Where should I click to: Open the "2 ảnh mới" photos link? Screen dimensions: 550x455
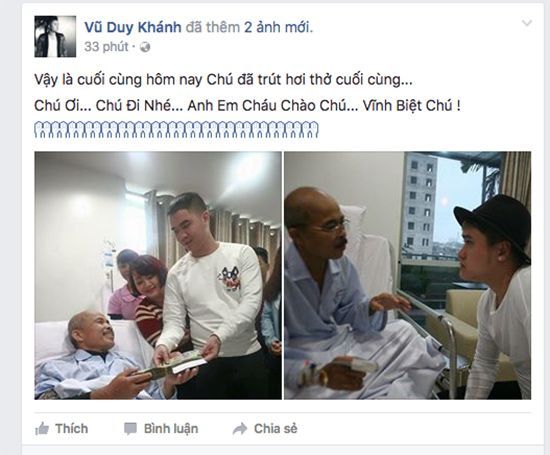click(277, 27)
